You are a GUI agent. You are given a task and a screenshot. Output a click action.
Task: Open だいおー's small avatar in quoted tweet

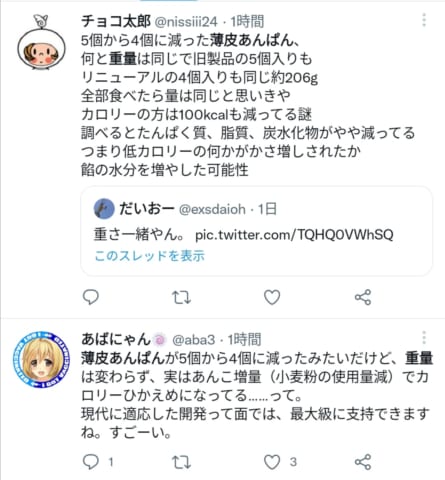coord(104,209)
